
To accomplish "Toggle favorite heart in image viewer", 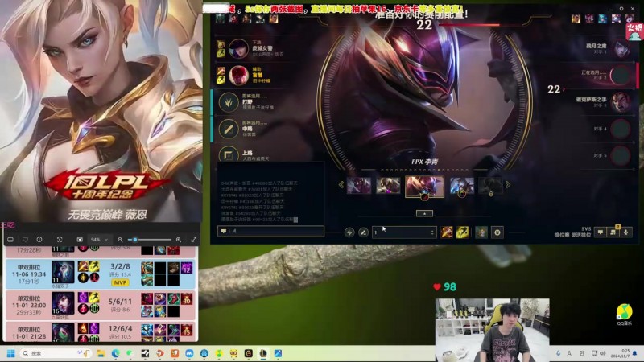I will tap(26, 240).
